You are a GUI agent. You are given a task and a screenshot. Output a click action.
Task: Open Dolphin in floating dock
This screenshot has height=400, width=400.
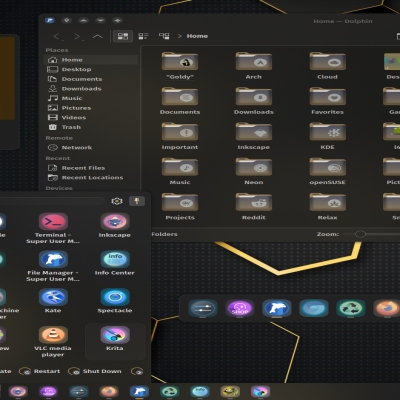pyautogui.click(x=277, y=308)
